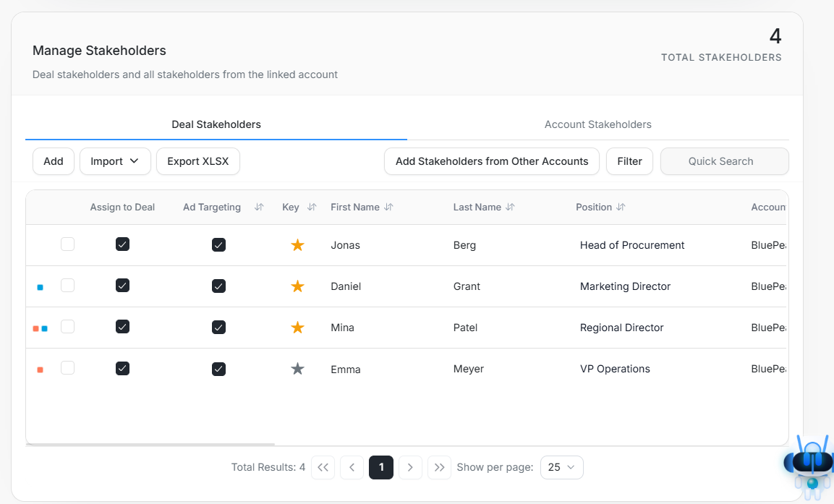Go to previous page of results

352,467
